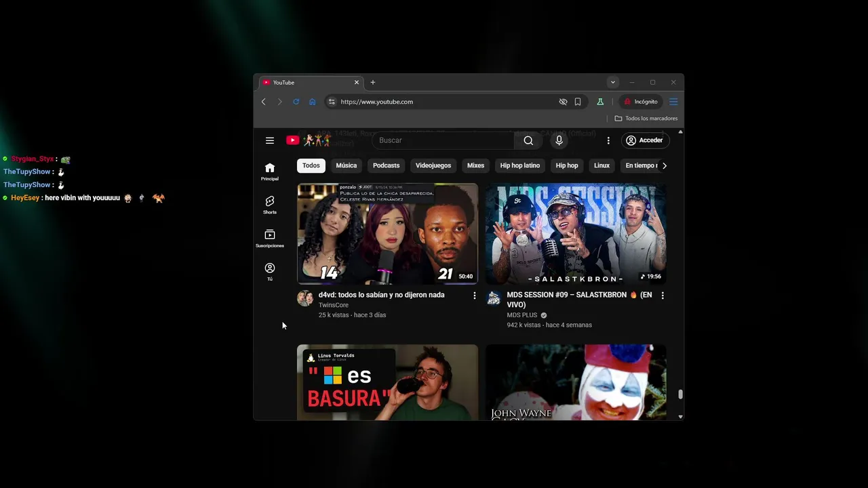Bookmark this page with the bookmark icon

578,102
